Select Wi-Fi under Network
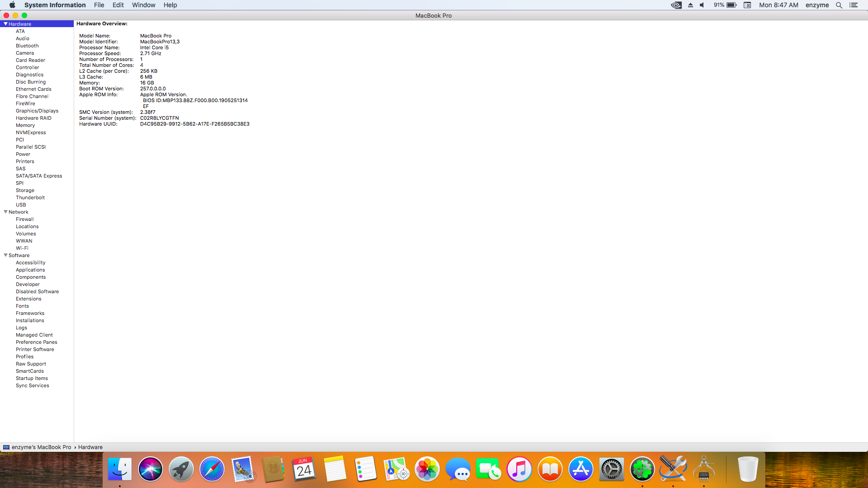This screenshot has height=488, width=868. pyautogui.click(x=22, y=248)
